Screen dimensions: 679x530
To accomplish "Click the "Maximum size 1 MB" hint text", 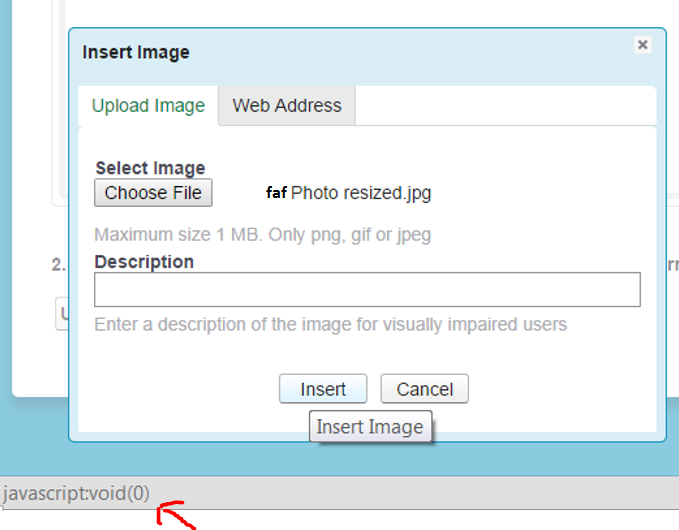I will [x=263, y=235].
